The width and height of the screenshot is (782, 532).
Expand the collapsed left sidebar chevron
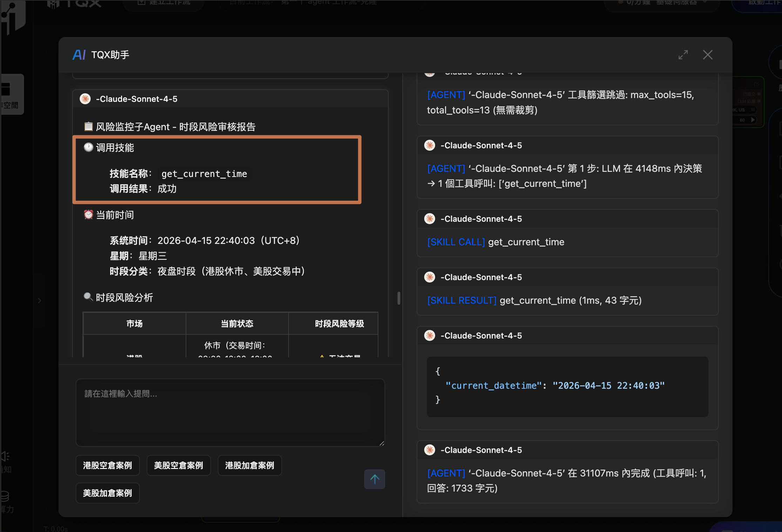[40, 300]
